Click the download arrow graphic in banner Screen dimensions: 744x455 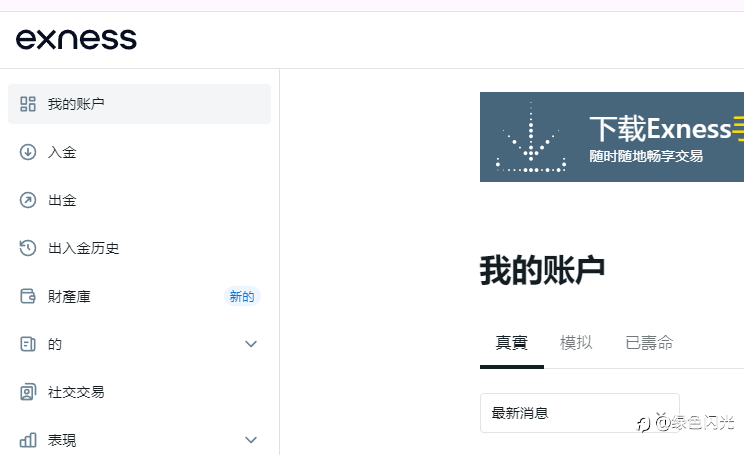point(531,138)
